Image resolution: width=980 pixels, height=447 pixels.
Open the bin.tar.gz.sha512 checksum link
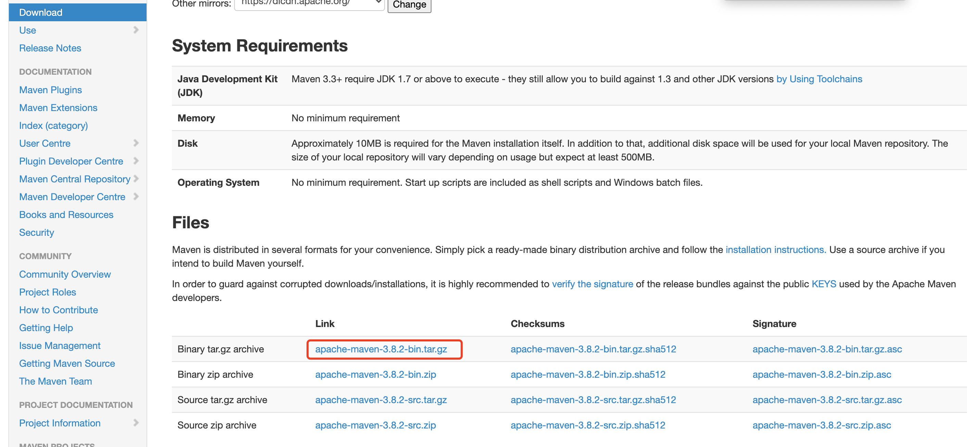pos(593,349)
